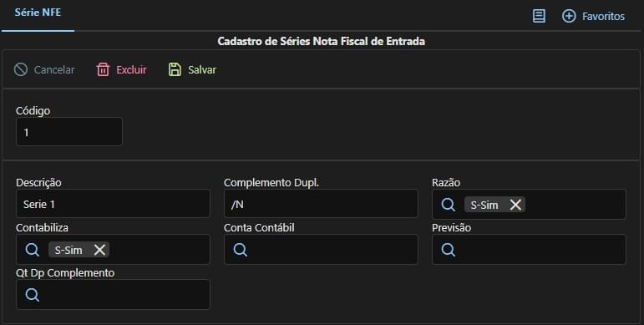This screenshot has height=325, width=644.
Task: Open the Previsão search magnifier
Action: pyautogui.click(x=448, y=250)
